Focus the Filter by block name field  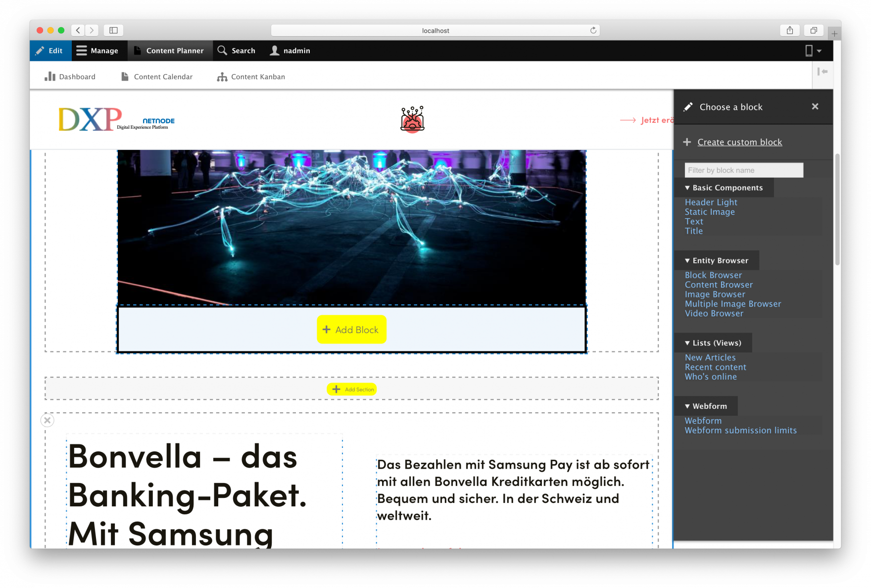744,170
